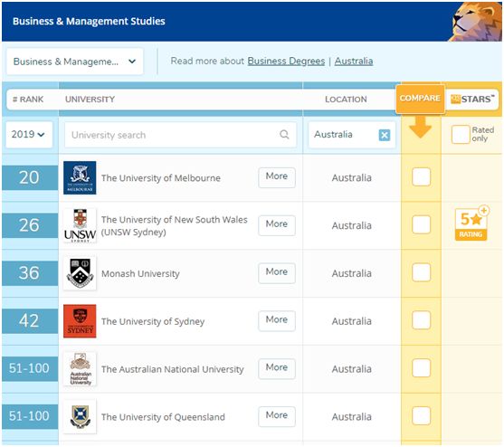Viewport: 504px width, 447px height.
Task: Open the 2019 year dropdown
Action: (x=29, y=135)
